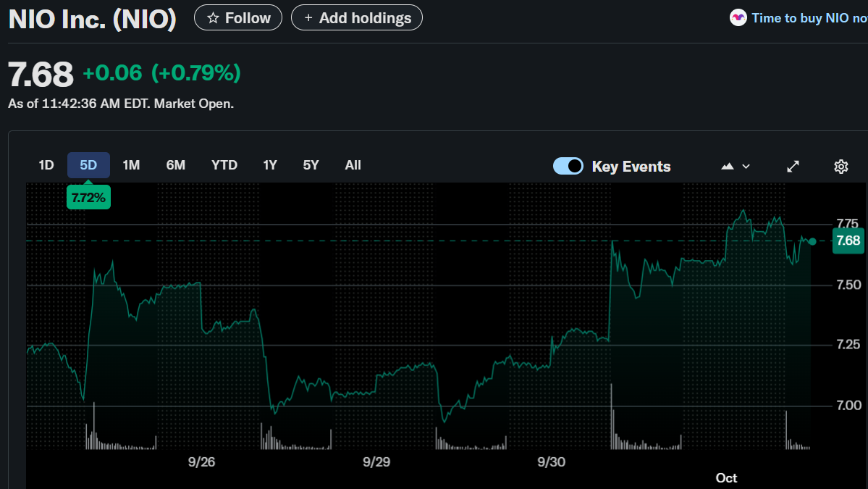Expand chart to full screen

pos(793,167)
